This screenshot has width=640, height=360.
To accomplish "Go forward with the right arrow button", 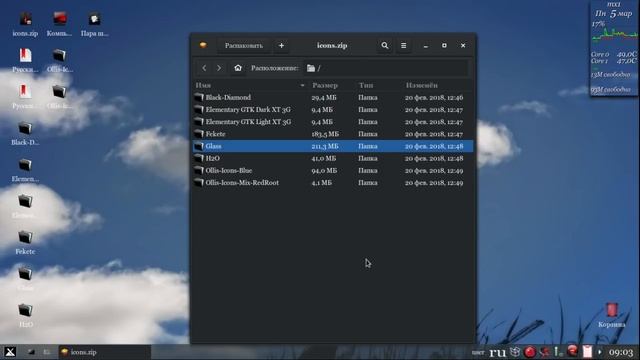I will pyautogui.click(x=219, y=68).
